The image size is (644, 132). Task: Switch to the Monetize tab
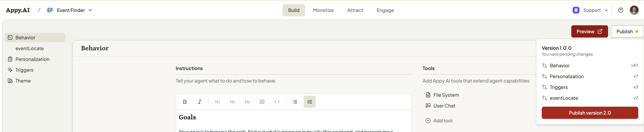[x=323, y=10]
